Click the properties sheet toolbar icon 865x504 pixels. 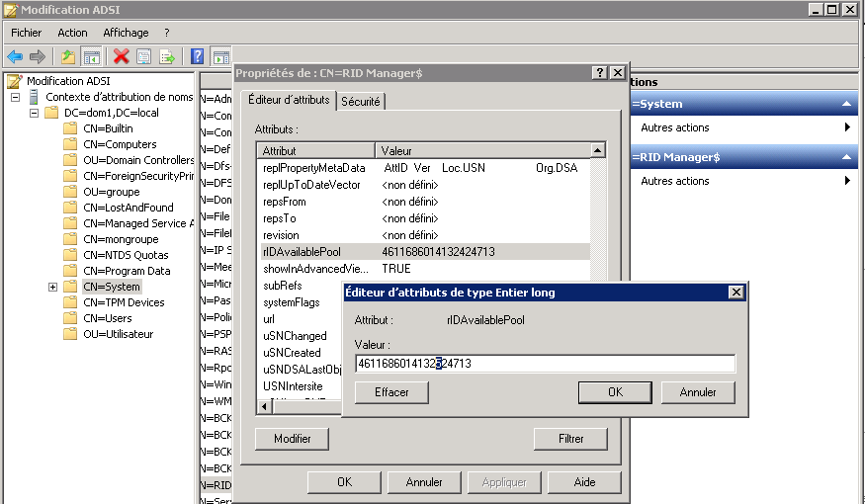click(x=143, y=56)
